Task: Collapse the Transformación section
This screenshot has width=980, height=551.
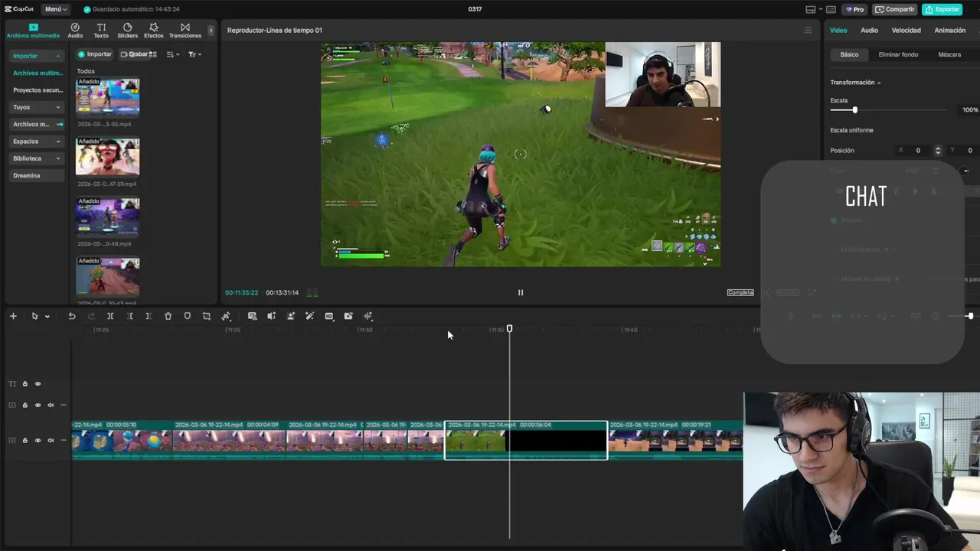Action: [879, 83]
